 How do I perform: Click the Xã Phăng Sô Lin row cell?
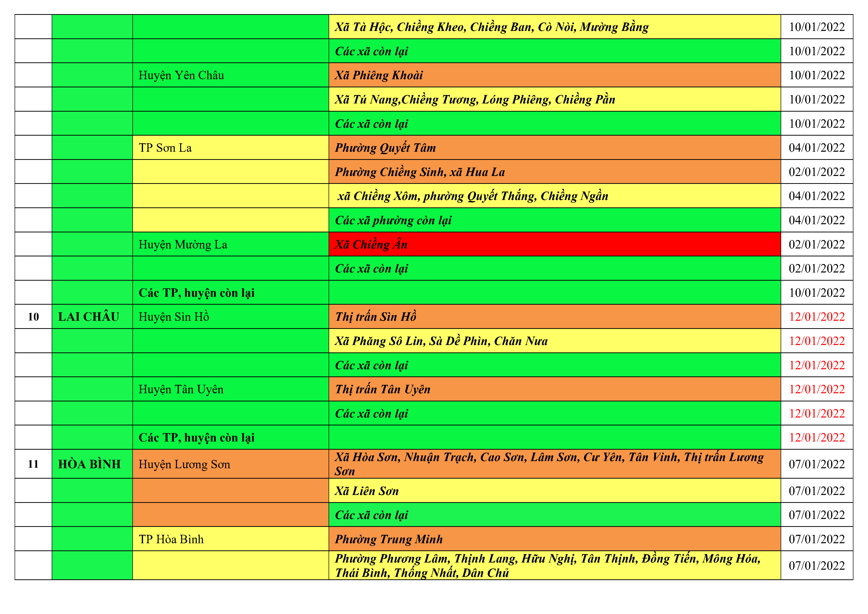554,341
